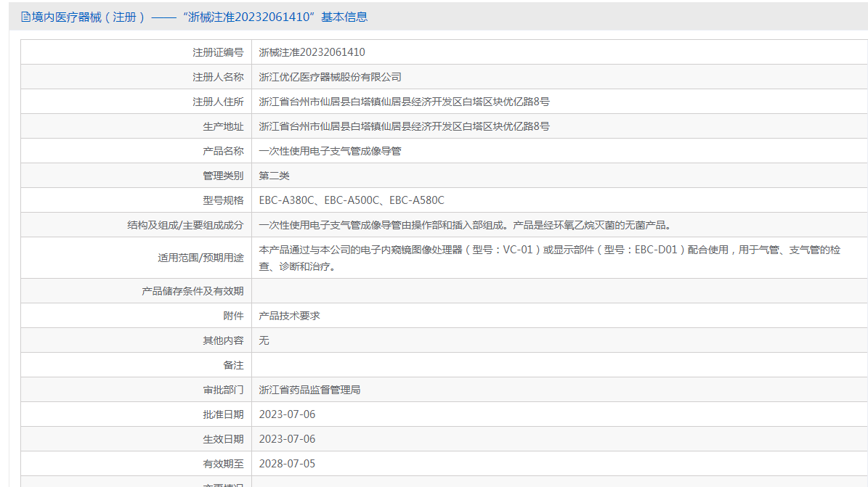Select the registrant name 浙江优亿医疗器械股份有限公司
The image size is (868, 487).
330,77
